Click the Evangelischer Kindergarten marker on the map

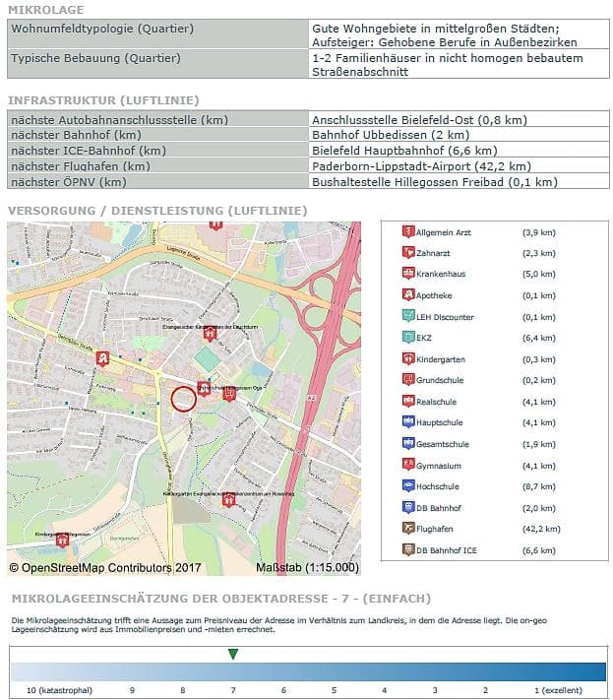pyautogui.click(x=210, y=334)
